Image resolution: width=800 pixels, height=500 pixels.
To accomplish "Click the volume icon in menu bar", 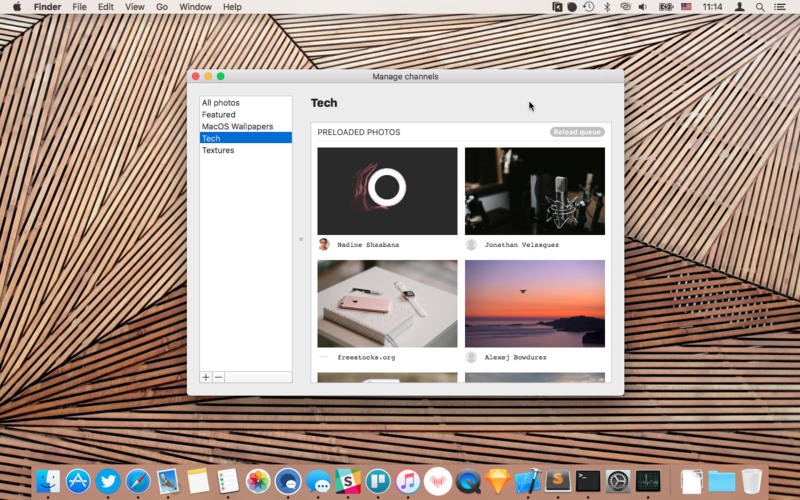I will click(643, 7).
